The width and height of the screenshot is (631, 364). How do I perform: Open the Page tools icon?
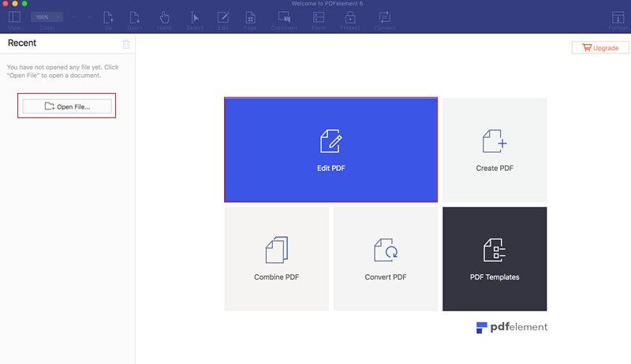[250, 17]
